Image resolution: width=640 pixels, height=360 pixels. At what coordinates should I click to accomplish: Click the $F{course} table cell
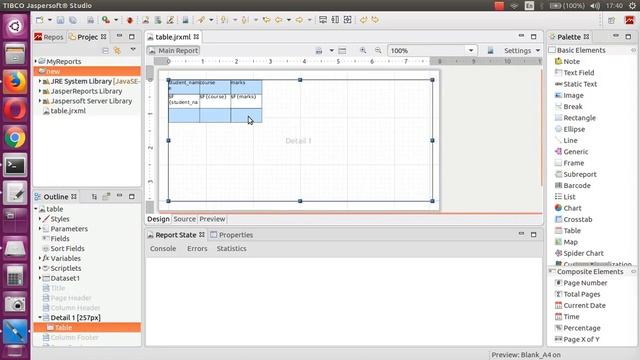click(215, 101)
